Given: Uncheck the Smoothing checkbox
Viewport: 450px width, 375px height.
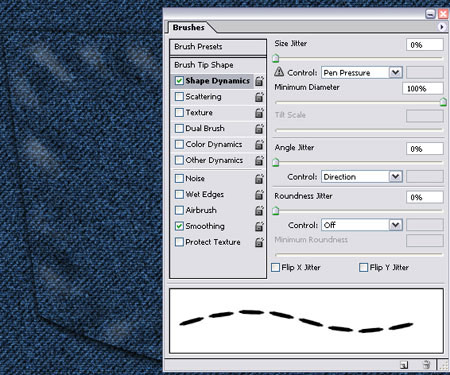Looking at the screenshot, I should pos(179,226).
